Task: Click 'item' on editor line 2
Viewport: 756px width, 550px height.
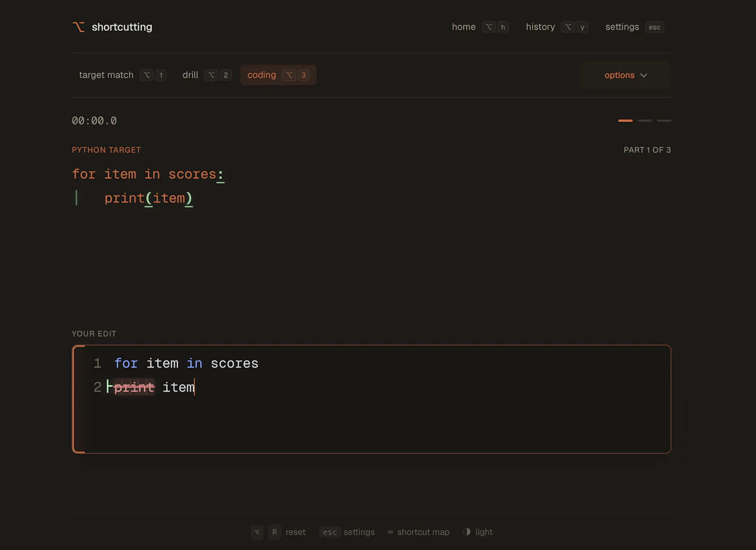Action: coord(178,387)
